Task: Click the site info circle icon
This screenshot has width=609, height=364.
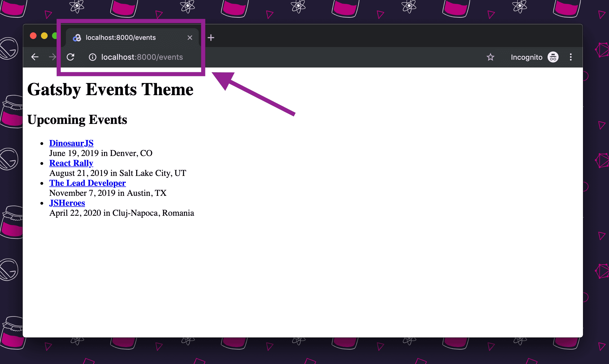Action: click(x=92, y=57)
